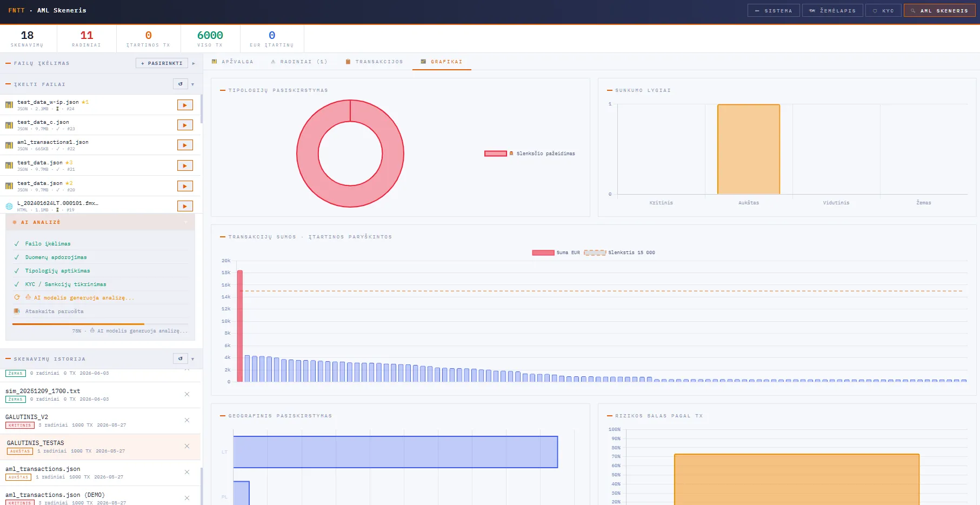Remove sim_20251209_1700.txt from history
The image size is (980, 505).
tap(187, 394)
